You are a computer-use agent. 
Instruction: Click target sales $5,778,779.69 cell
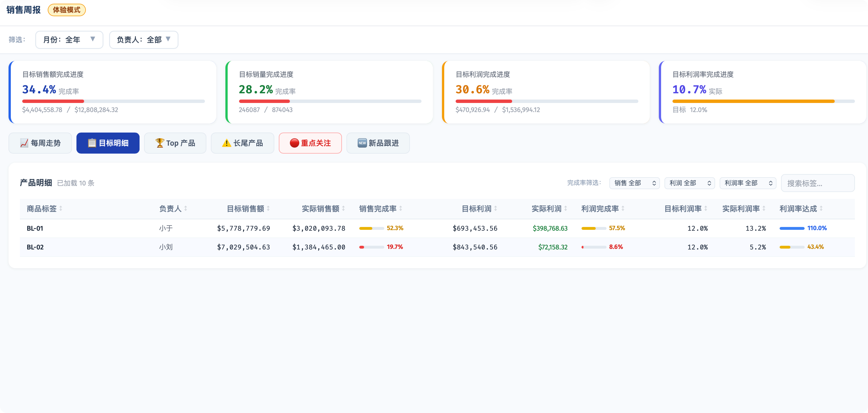click(x=244, y=229)
